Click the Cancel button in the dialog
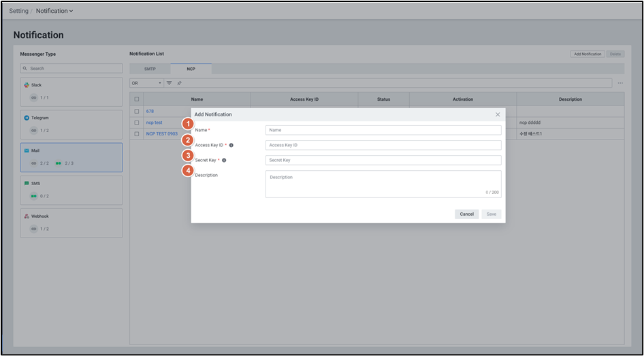This screenshot has height=356, width=644. [x=466, y=214]
